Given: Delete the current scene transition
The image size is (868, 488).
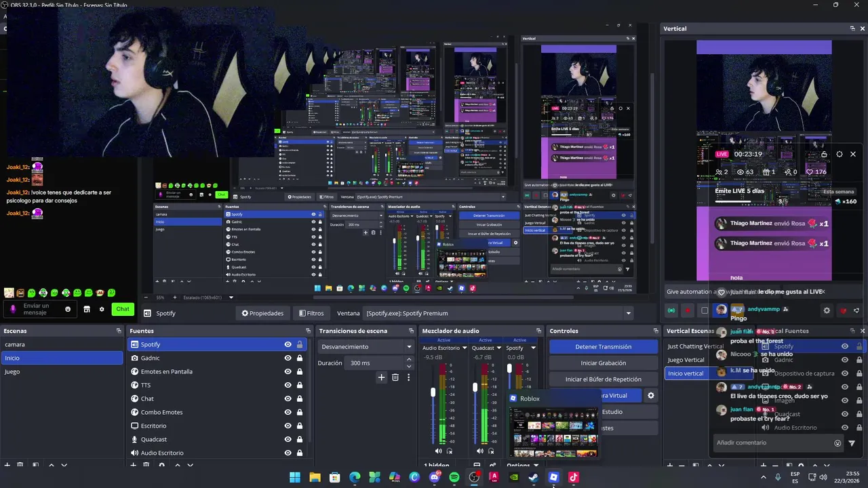Looking at the screenshot, I should coord(395,378).
